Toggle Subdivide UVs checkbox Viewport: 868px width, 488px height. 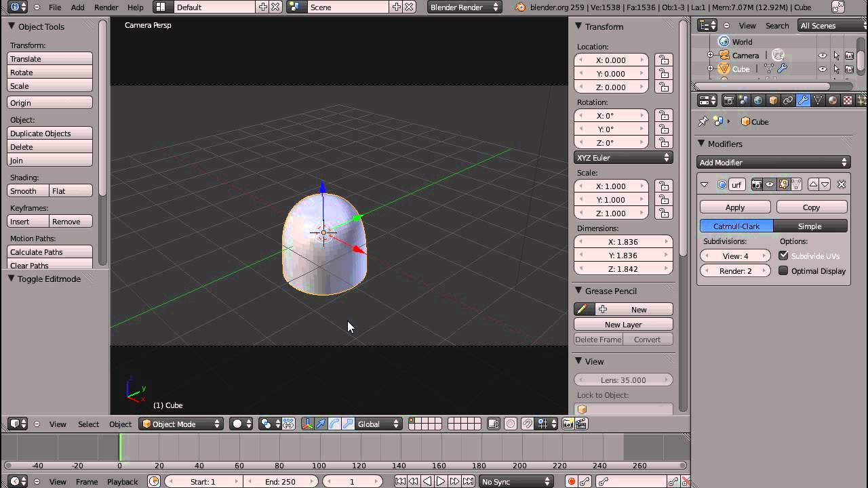(x=783, y=256)
